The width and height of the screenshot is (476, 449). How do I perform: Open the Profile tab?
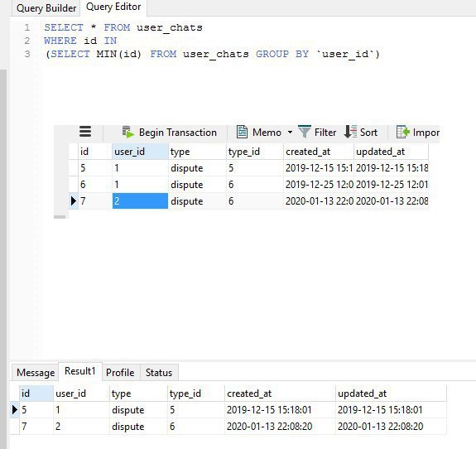pos(120,373)
